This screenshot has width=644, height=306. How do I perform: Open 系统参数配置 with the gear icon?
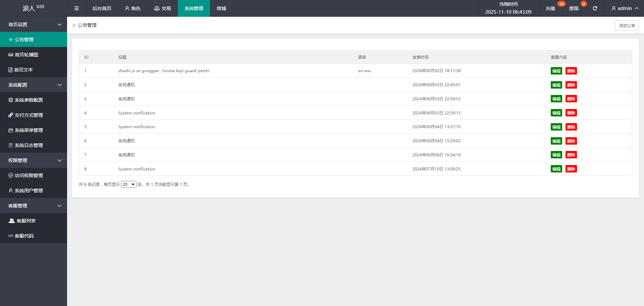click(26, 100)
